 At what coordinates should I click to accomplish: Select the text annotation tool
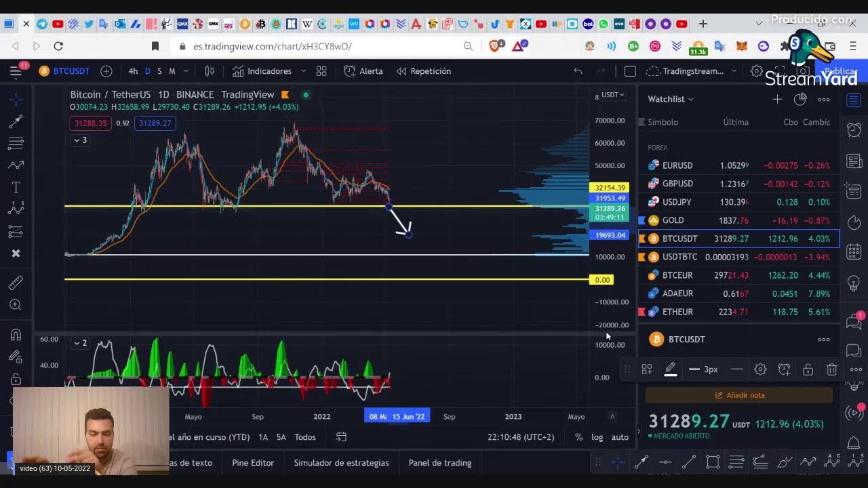pyautogui.click(x=16, y=187)
